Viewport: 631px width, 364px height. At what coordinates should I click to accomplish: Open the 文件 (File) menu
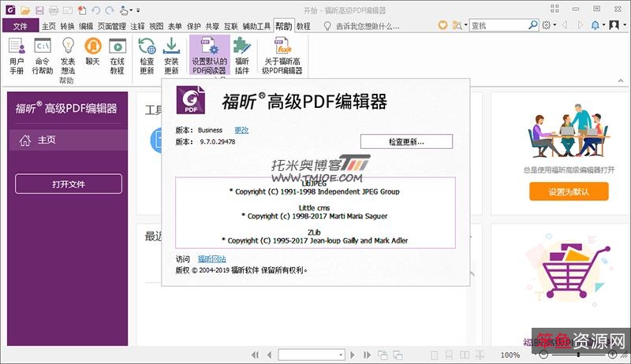(x=21, y=26)
